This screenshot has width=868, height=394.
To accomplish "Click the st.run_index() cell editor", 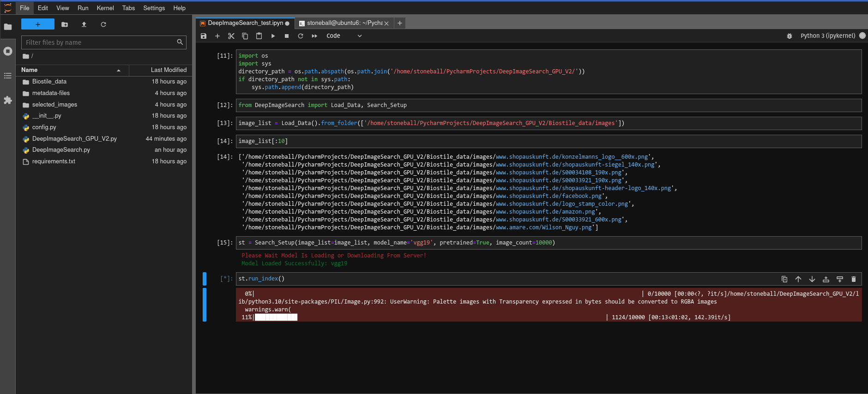I will pos(549,279).
